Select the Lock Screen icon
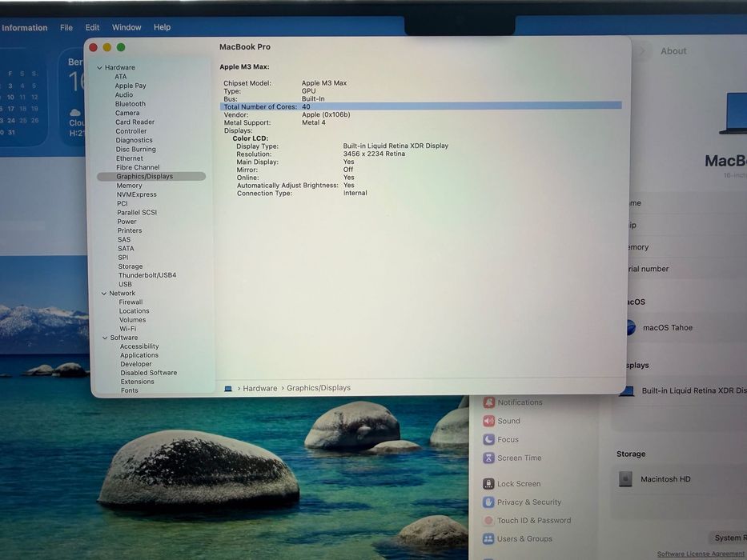The height and width of the screenshot is (560, 747). [x=488, y=484]
